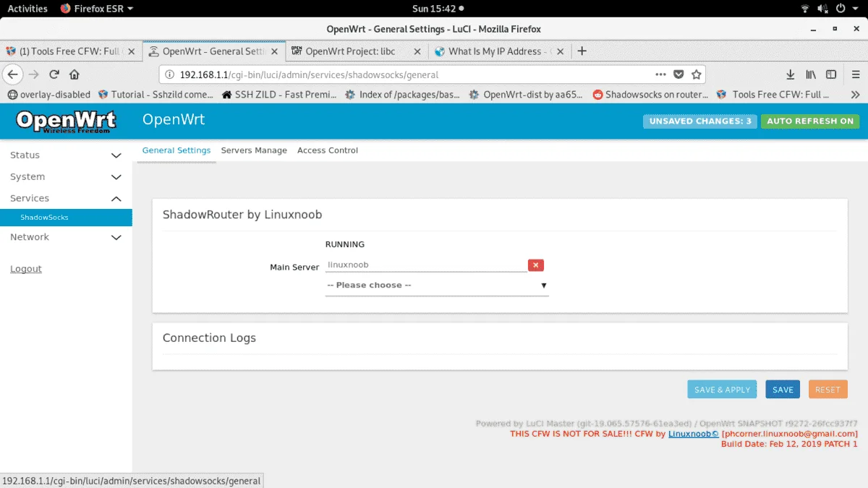
Task: Click the Unsaved Changes: 3 badge
Action: pos(700,121)
